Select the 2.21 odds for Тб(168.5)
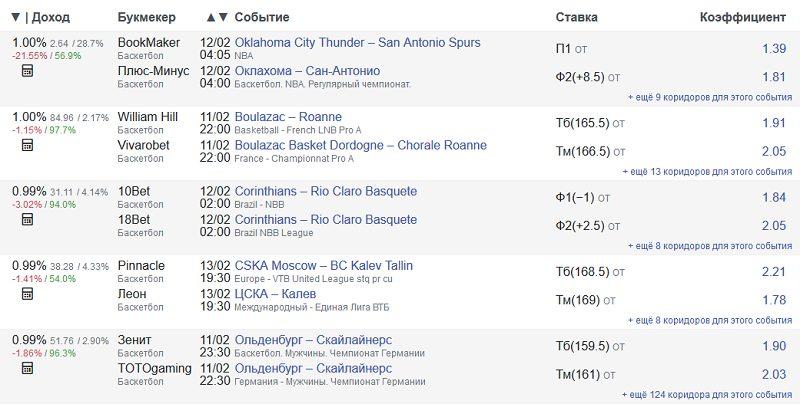This screenshot has height=404, width=800. 773,271
